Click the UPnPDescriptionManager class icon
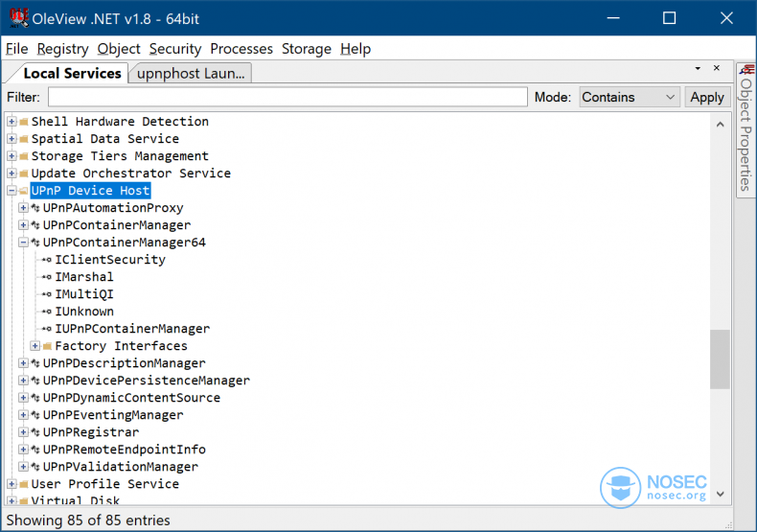This screenshot has width=757, height=532. [35, 363]
